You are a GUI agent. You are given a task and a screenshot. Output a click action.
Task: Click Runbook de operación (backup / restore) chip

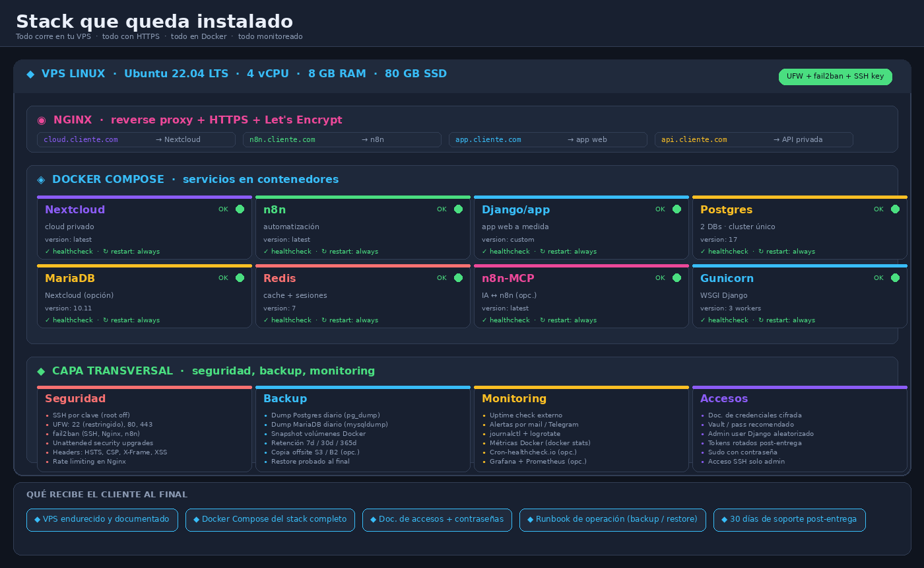(x=612, y=520)
